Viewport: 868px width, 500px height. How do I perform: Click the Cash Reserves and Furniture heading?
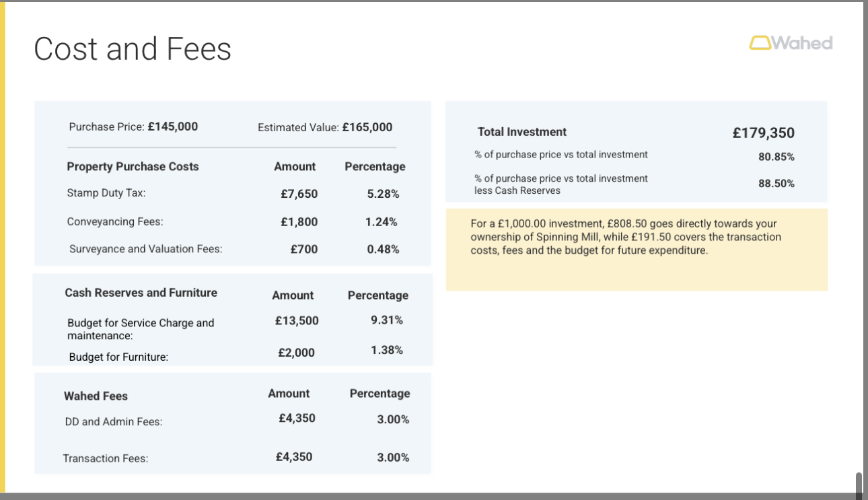141,293
